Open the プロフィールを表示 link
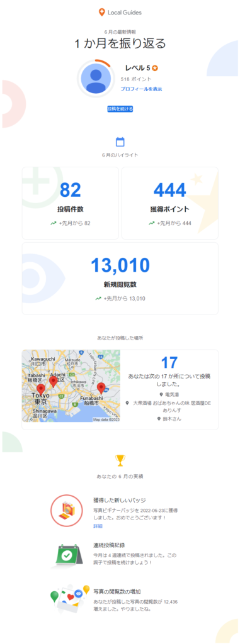This screenshot has height=644, width=240. (141, 89)
